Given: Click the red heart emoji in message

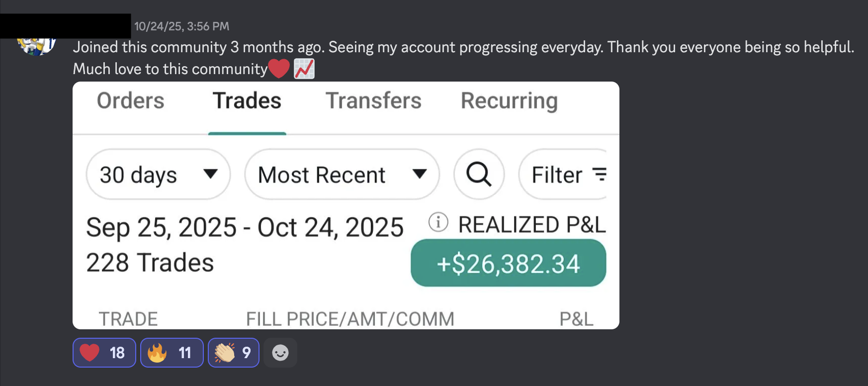Looking at the screenshot, I should pos(279,69).
